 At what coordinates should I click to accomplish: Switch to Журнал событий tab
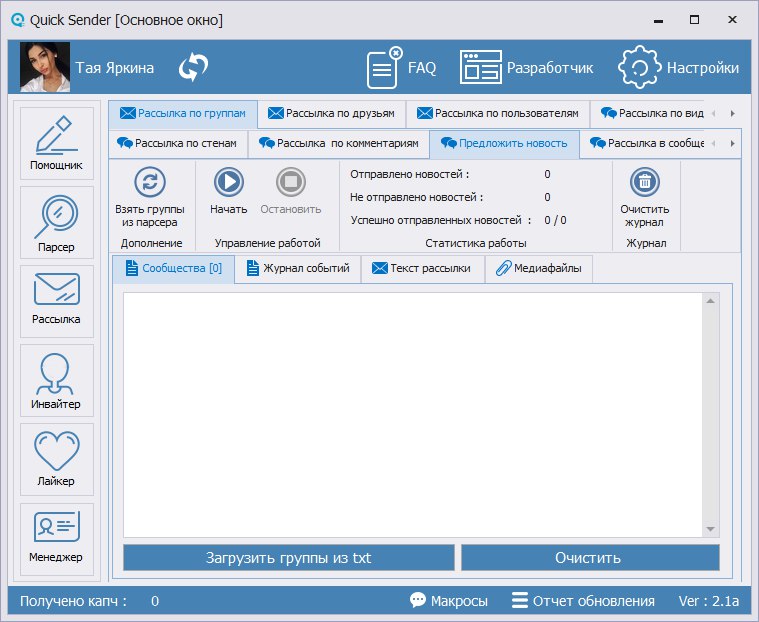(x=297, y=268)
